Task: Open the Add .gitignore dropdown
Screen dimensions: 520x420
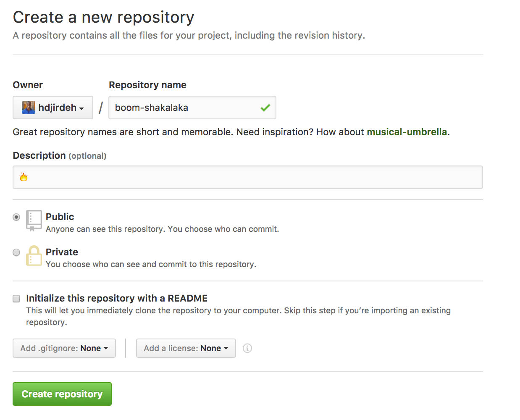Action: click(64, 348)
